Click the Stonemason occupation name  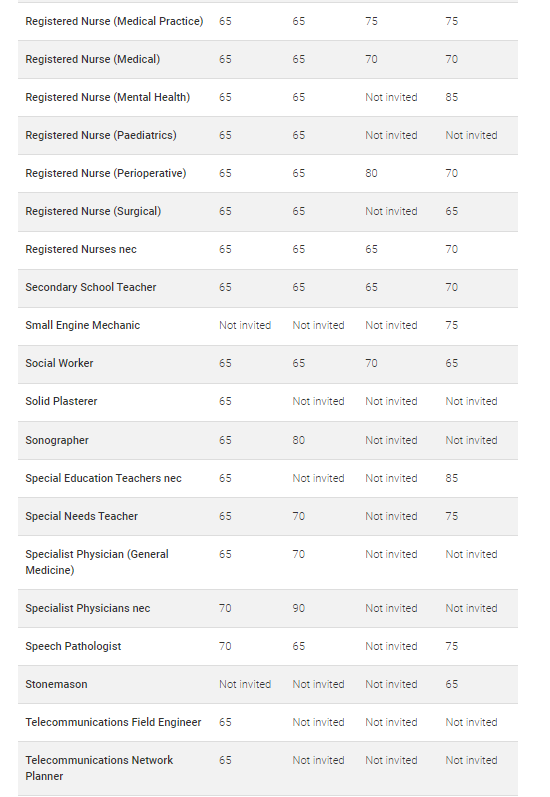[56, 684]
